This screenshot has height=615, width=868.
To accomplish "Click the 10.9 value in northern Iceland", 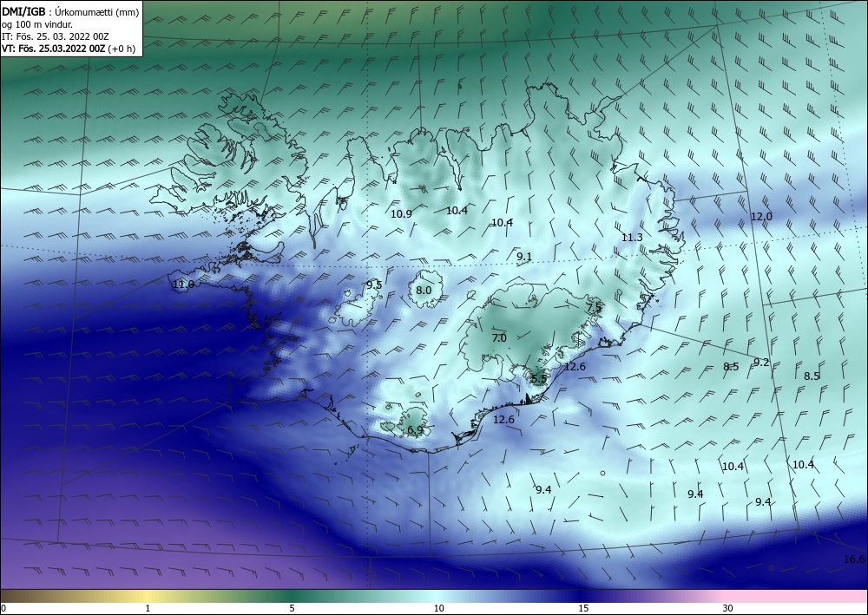I will coord(401,213).
